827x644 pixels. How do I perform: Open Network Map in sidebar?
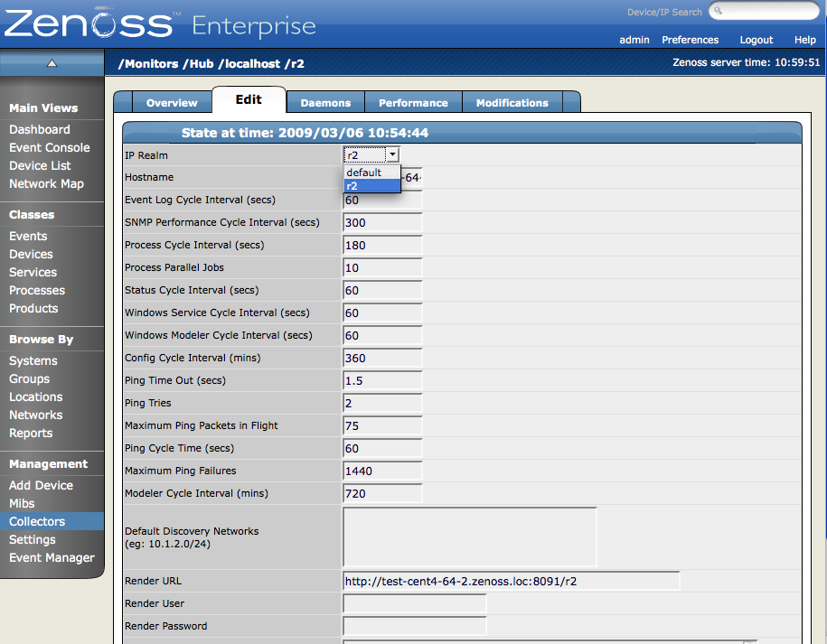[x=46, y=184]
